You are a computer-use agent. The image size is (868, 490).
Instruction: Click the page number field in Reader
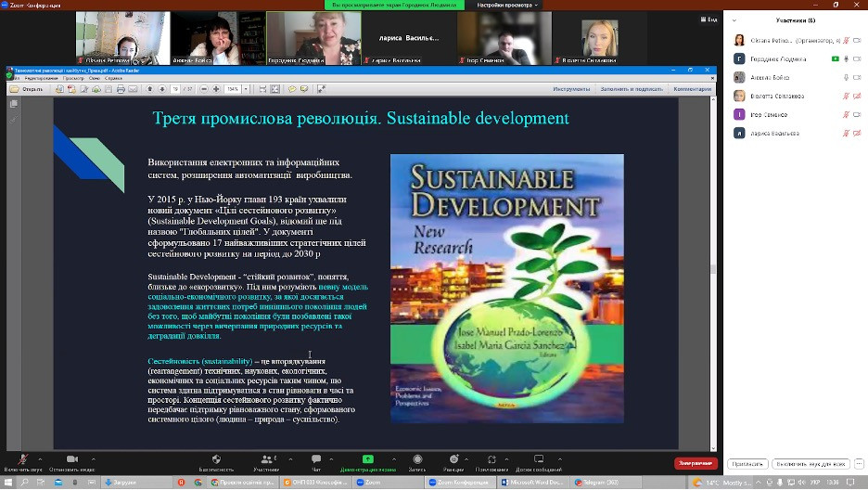coord(174,89)
